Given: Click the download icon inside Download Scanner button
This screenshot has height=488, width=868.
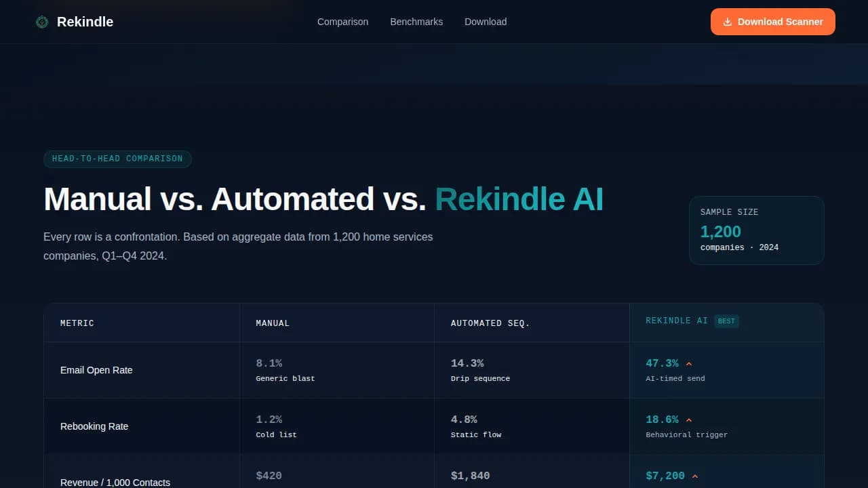Looking at the screenshot, I should pos(728,22).
